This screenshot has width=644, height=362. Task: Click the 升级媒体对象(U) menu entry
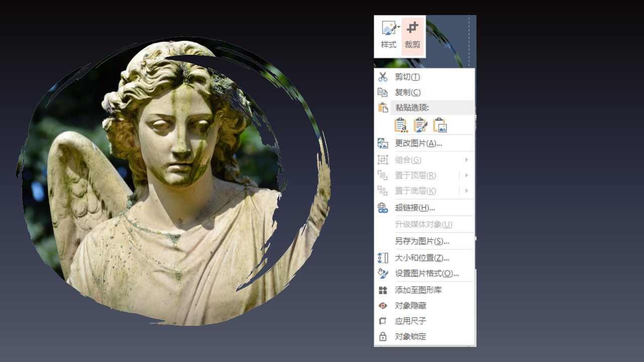[x=424, y=224]
